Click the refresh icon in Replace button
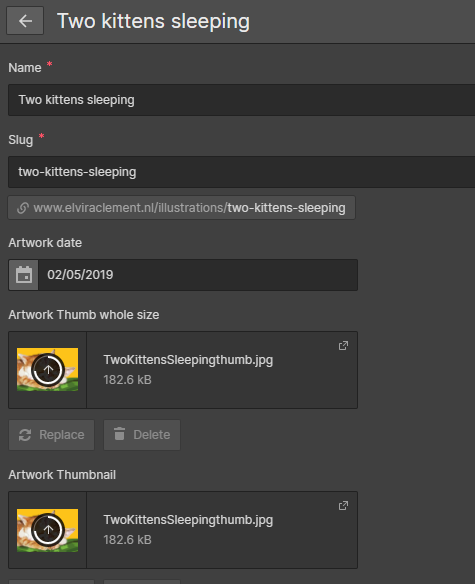The image size is (475, 584). pos(25,435)
